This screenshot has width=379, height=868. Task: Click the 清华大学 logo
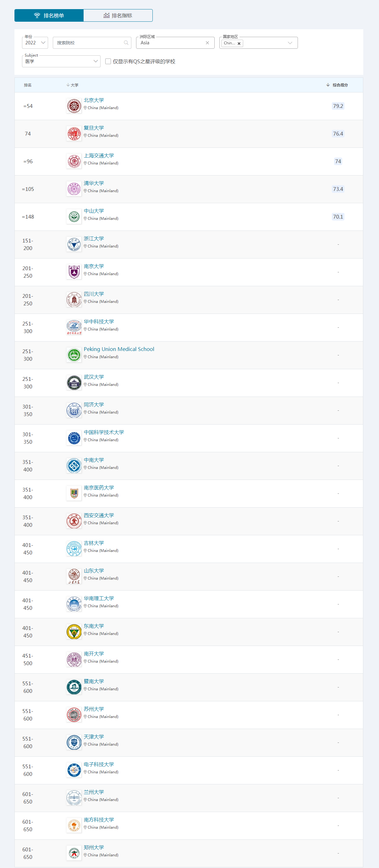point(74,189)
